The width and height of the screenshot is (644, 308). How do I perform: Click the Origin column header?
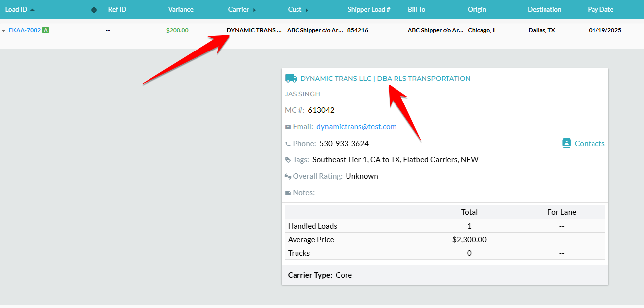pos(477,9)
